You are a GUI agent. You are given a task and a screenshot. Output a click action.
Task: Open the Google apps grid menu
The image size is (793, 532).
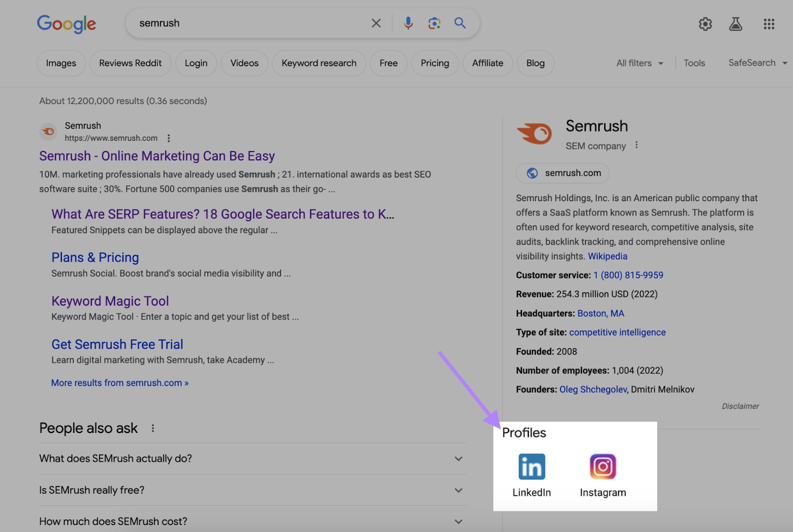769,24
